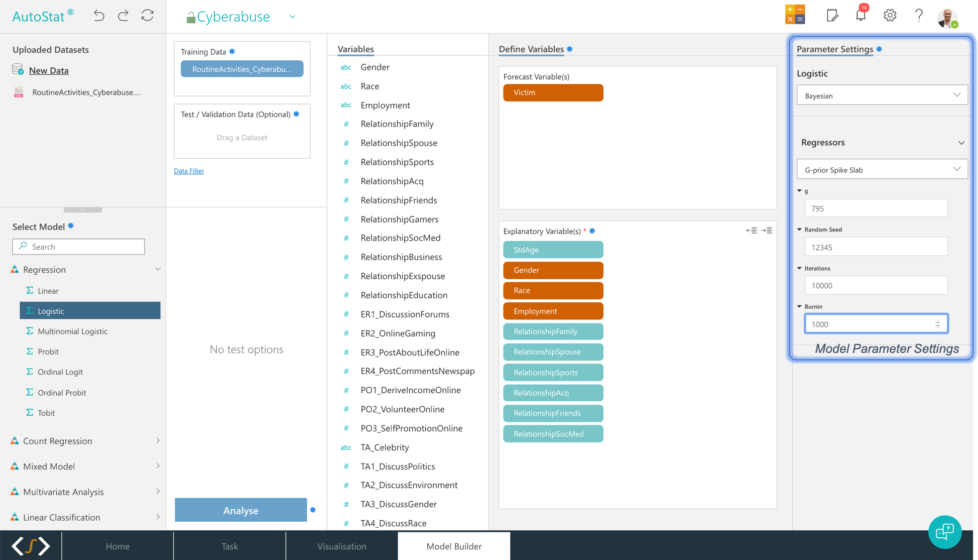This screenshot has height=560, width=978.
Task: Click the redo arrow icon
Action: click(123, 16)
